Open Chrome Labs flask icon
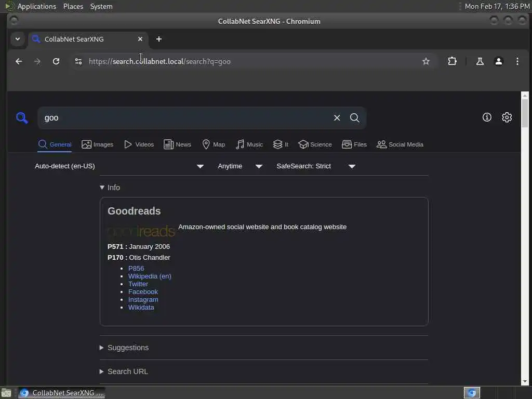 (480, 61)
